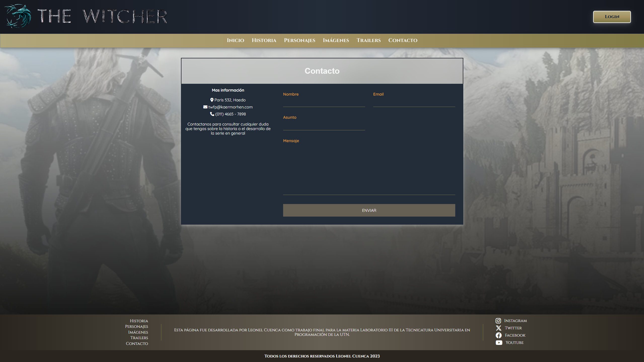Image resolution: width=644 pixels, height=362 pixels.
Task: Open Imágenes from the top navigation bar
Action: pyautogui.click(x=336, y=40)
